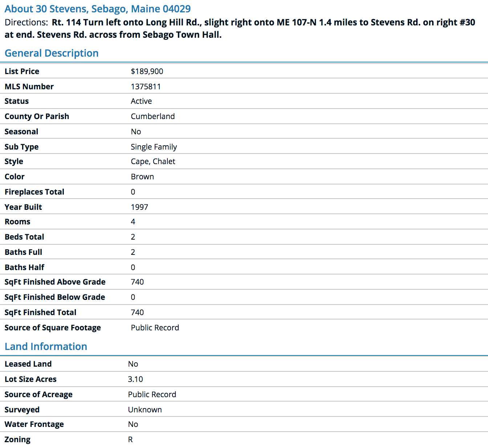Click the 'Surveyed' label
Image resolution: width=488 pixels, height=448 pixels.
[x=22, y=410]
